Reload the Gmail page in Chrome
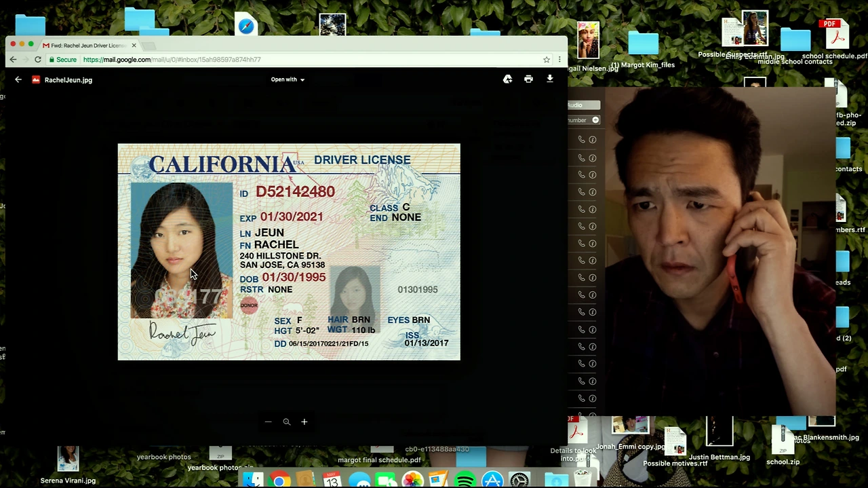Screen dimensions: 868x488 point(38,60)
